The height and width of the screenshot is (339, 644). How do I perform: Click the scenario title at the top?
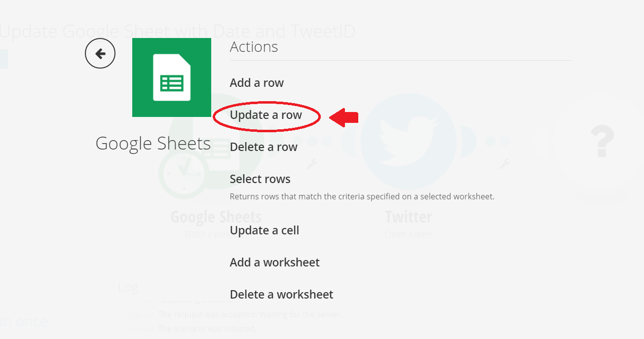(x=178, y=32)
